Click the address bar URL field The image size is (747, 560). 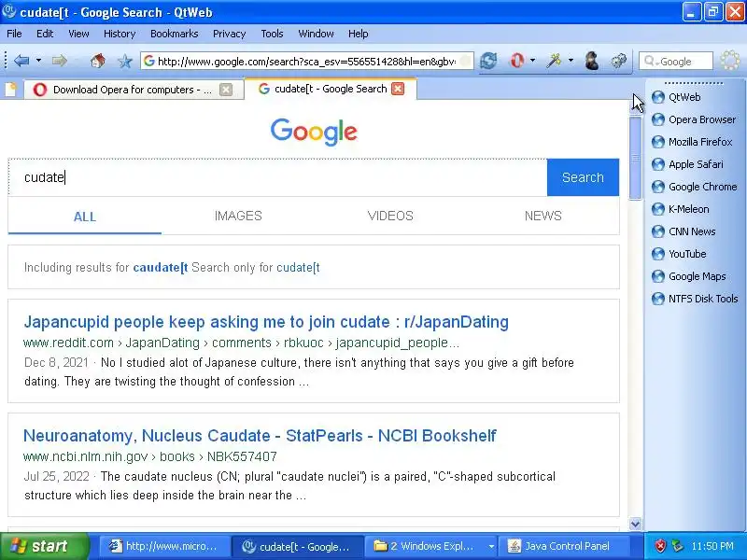tap(307, 61)
